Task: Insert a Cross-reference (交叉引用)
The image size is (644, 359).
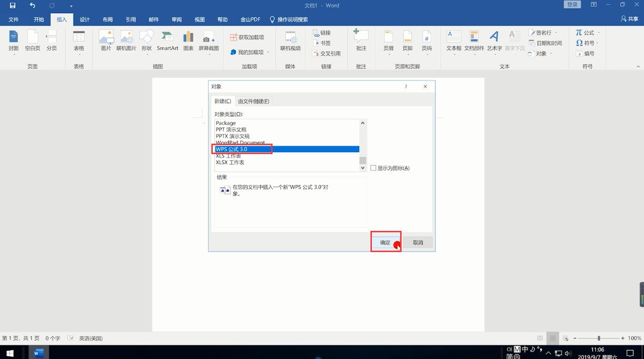Action: click(x=327, y=53)
